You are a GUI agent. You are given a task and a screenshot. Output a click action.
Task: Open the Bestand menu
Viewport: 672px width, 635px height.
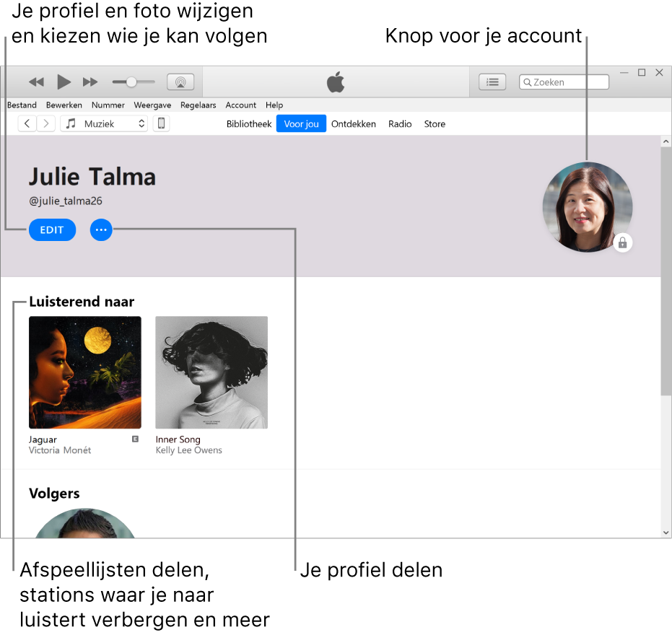(x=22, y=105)
